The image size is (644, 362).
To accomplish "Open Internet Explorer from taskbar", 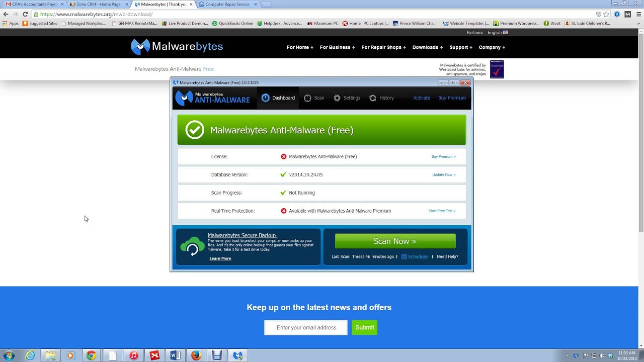I will 30,355.
